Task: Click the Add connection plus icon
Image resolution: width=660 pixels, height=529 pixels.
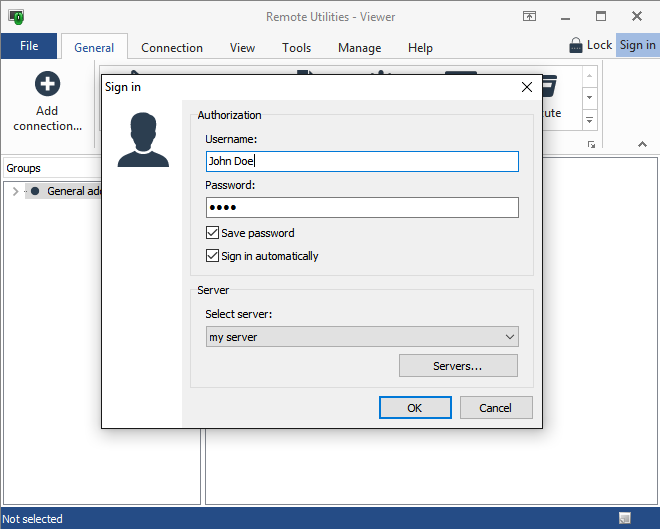Action: point(47,84)
